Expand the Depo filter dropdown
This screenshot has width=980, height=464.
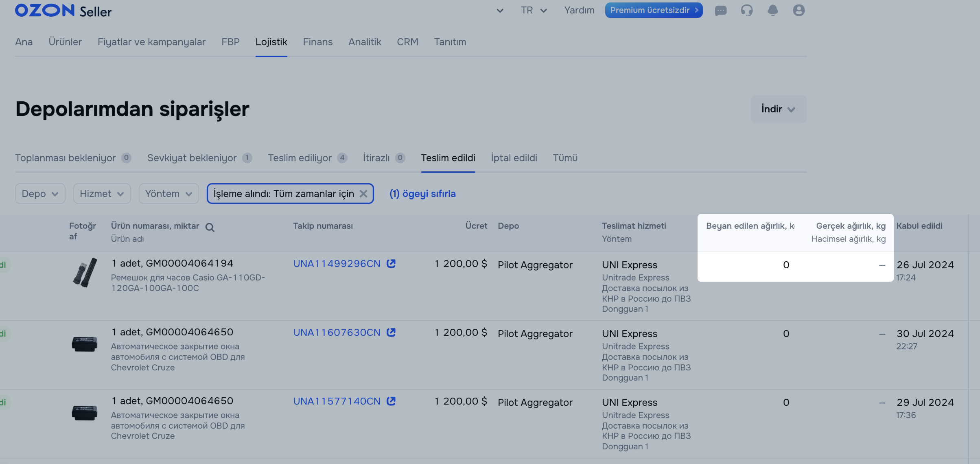click(x=40, y=194)
